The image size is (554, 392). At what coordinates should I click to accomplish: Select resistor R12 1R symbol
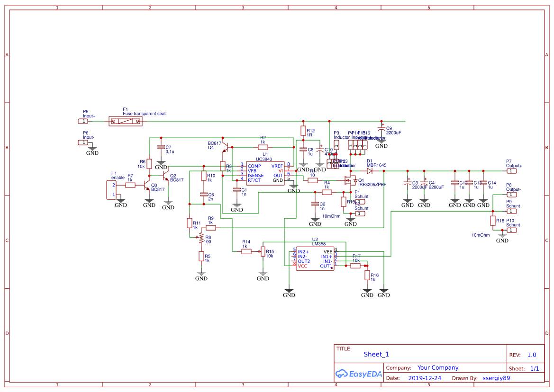coord(304,130)
